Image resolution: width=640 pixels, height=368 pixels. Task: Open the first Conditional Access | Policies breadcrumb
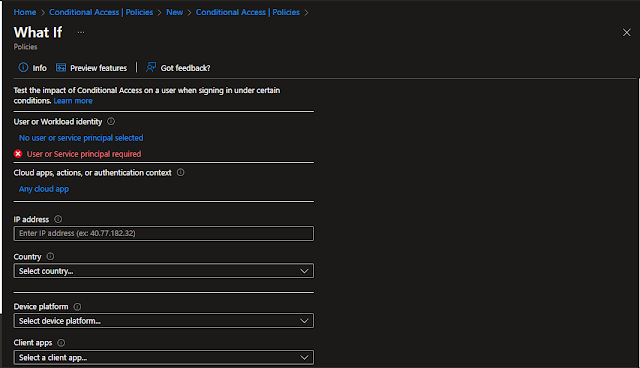point(101,12)
